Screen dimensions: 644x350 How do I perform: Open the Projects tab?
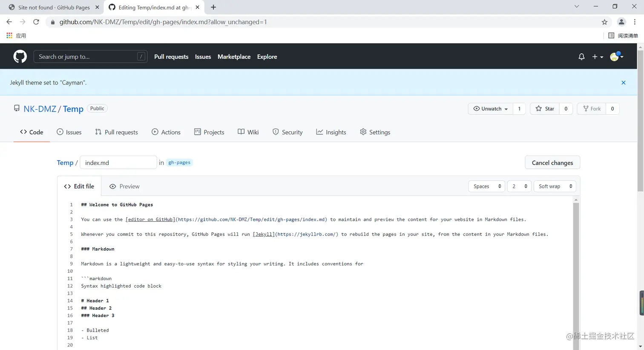click(209, 132)
